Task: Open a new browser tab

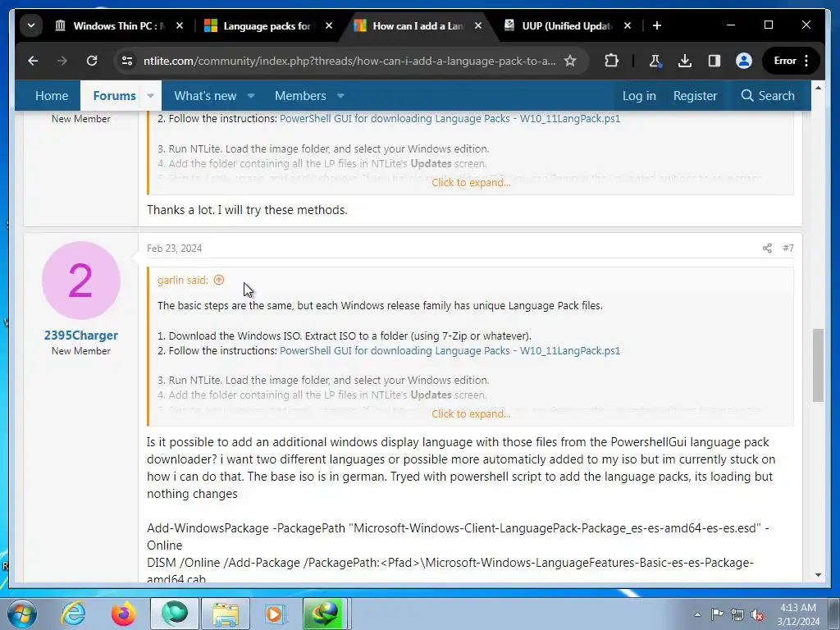Action: pos(657,25)
